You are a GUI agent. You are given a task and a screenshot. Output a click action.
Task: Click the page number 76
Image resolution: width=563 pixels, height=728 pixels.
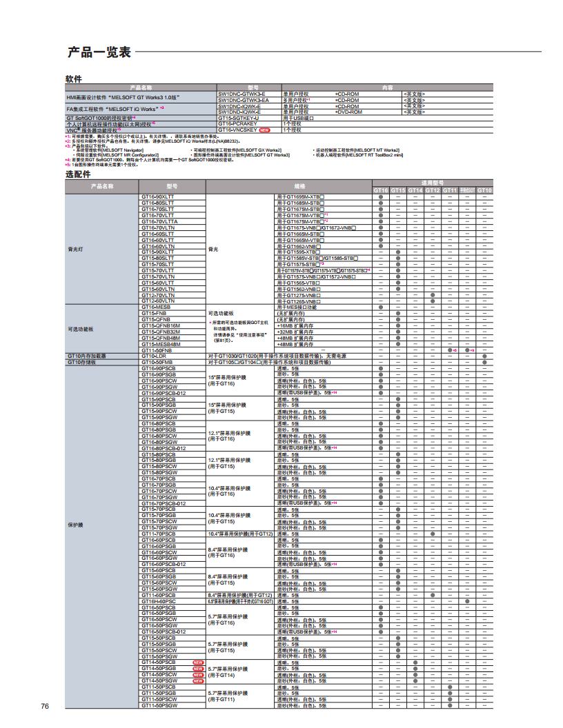45,706
